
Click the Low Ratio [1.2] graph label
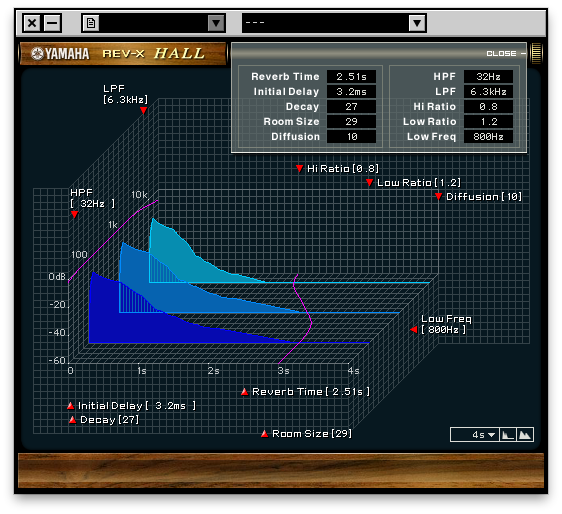[x=419, y=182]
